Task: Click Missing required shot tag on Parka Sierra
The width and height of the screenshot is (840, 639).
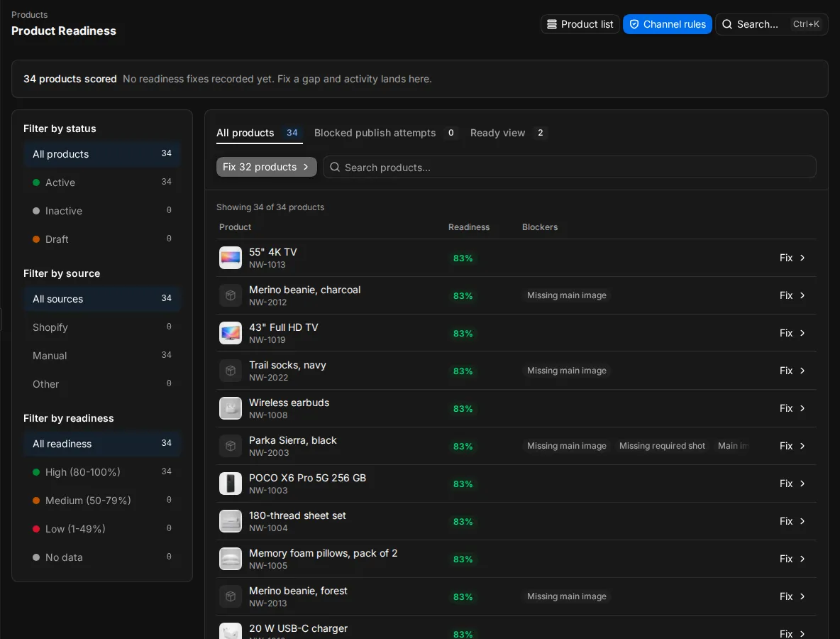Action: click(x=662, y=446)
